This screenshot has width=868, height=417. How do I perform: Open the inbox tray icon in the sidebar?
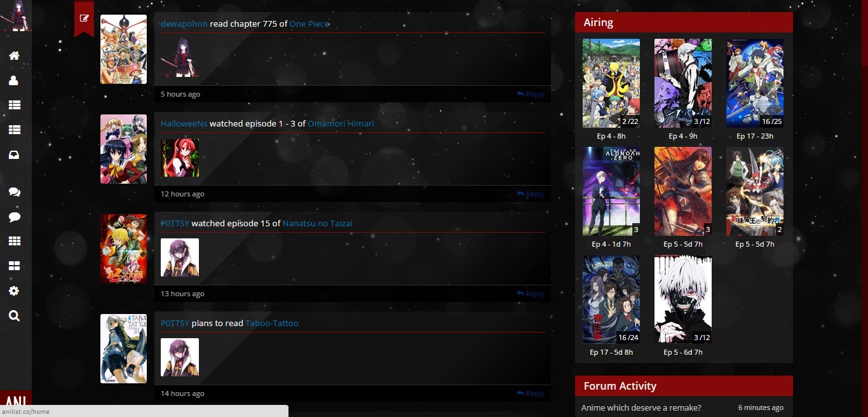(14, 154)
